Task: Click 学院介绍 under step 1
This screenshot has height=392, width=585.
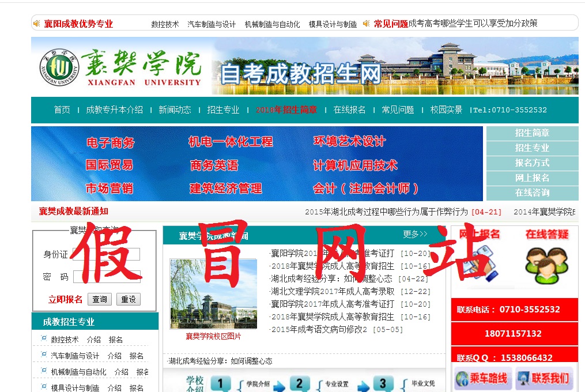Action: click(258, 384)
